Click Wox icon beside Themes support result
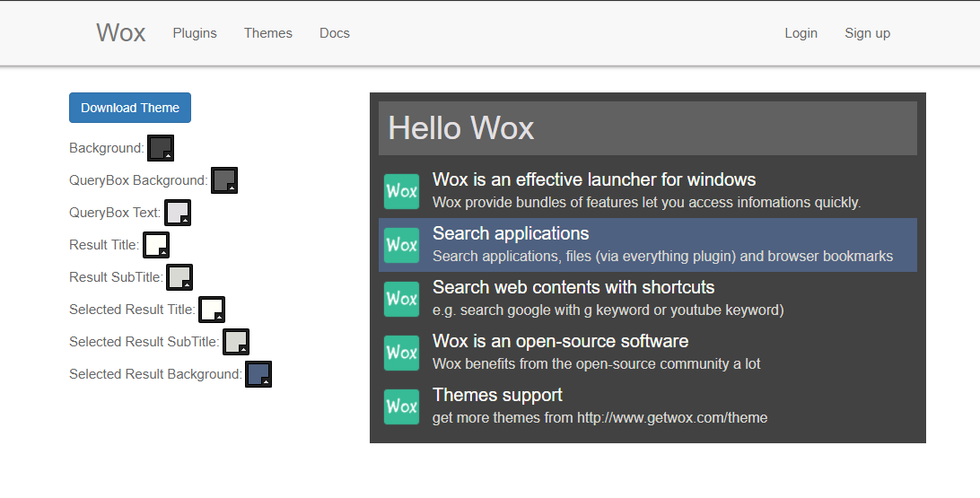Image resolution: width=980 pixels, height=498 pixels. (401, 406)
